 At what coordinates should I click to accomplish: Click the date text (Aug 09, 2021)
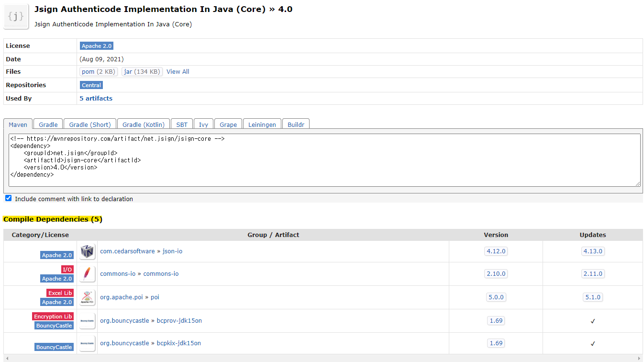click(101, 59)
